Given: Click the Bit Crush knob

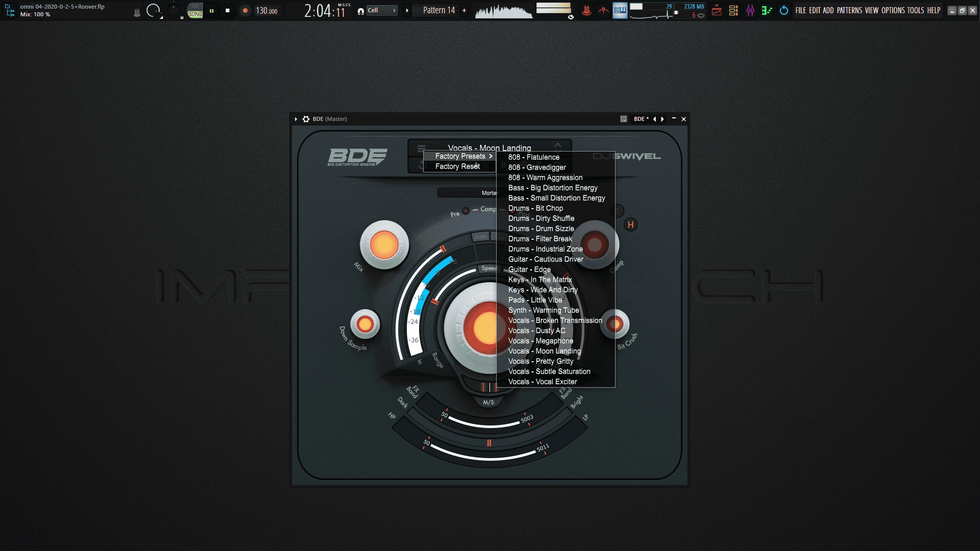Looking at the screenshot, I should 615,324.
